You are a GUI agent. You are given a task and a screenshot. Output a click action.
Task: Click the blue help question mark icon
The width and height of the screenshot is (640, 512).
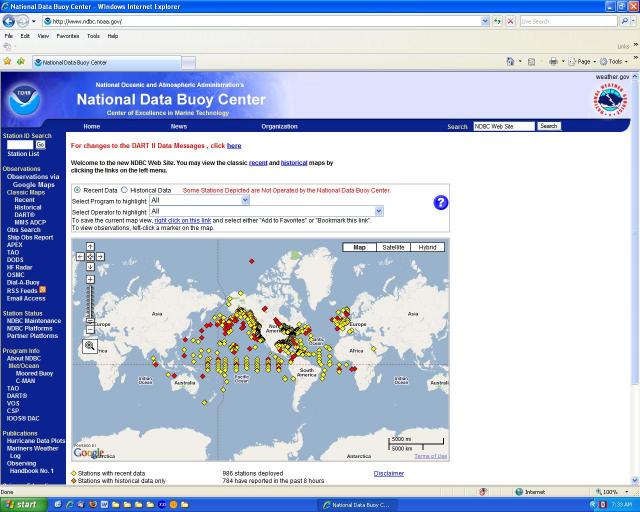(441, 203)
